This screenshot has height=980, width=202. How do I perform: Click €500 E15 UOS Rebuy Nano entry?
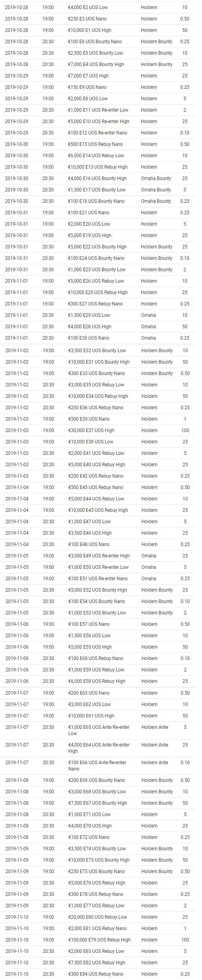click(x=95, y=144)
